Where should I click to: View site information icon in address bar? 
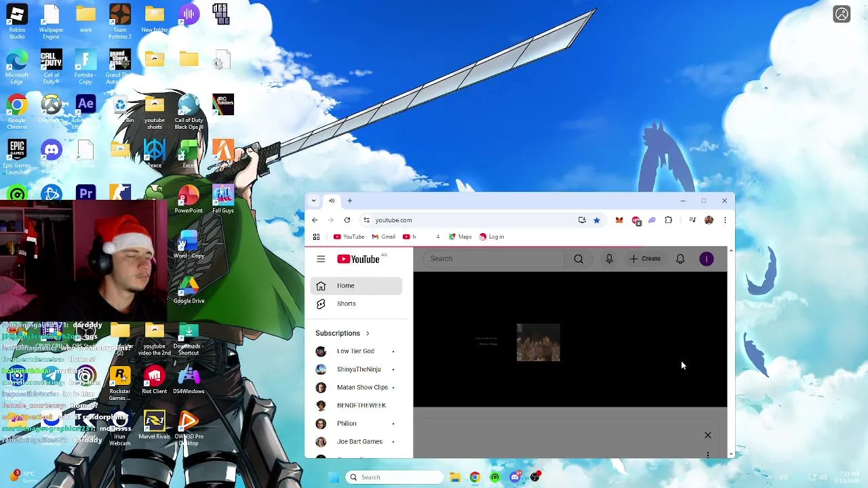pos(366,220)
